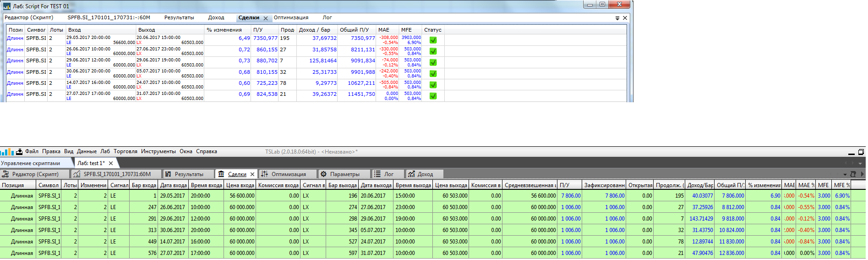Select the first Длинная row in lower table

tap(22, 196)
